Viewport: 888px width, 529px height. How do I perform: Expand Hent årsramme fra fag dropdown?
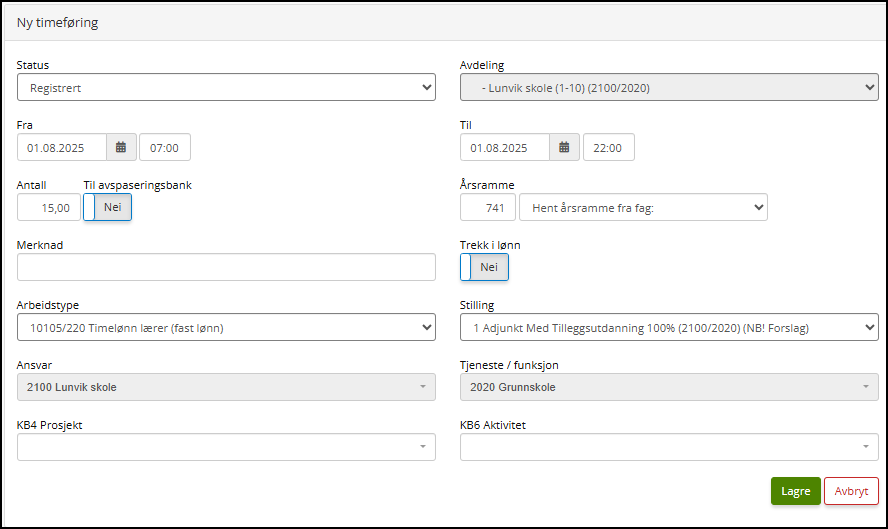pyautogui.click(x=643, y=207)
